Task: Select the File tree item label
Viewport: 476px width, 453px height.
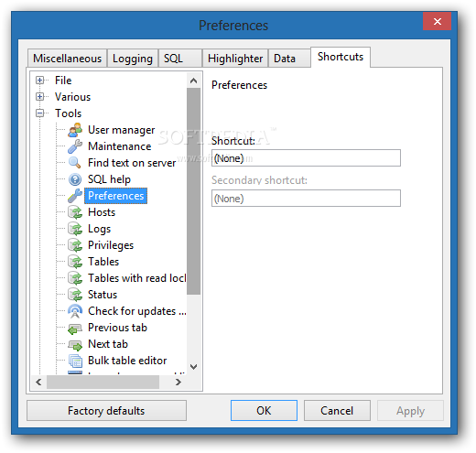Action: point(63,81)
